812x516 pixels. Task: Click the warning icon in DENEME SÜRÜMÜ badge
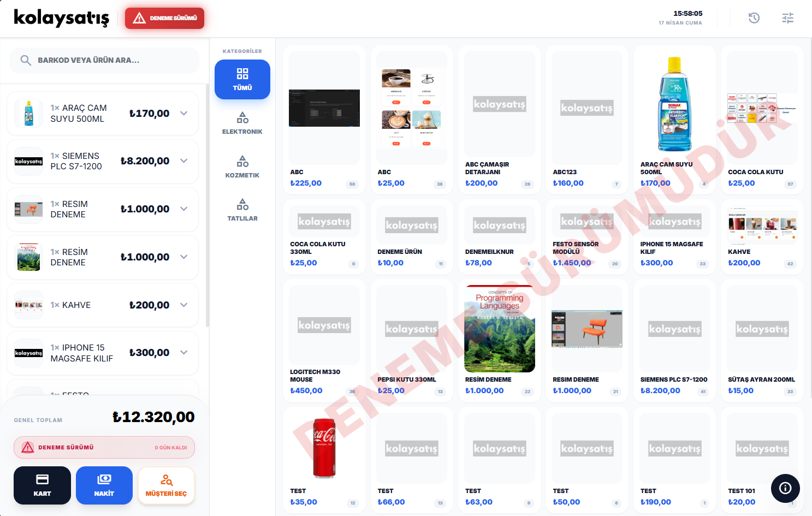click(x=139, y=18)
